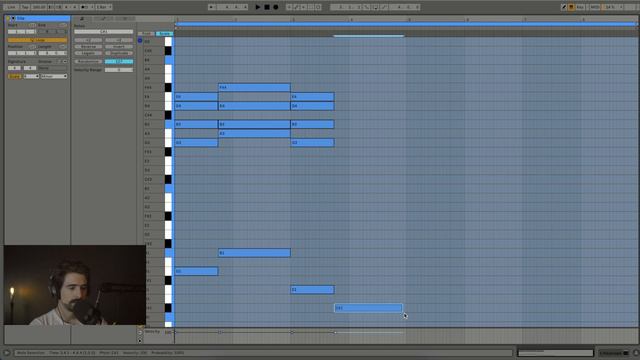Click the arrangement overview box in status bar

[556, 353]
